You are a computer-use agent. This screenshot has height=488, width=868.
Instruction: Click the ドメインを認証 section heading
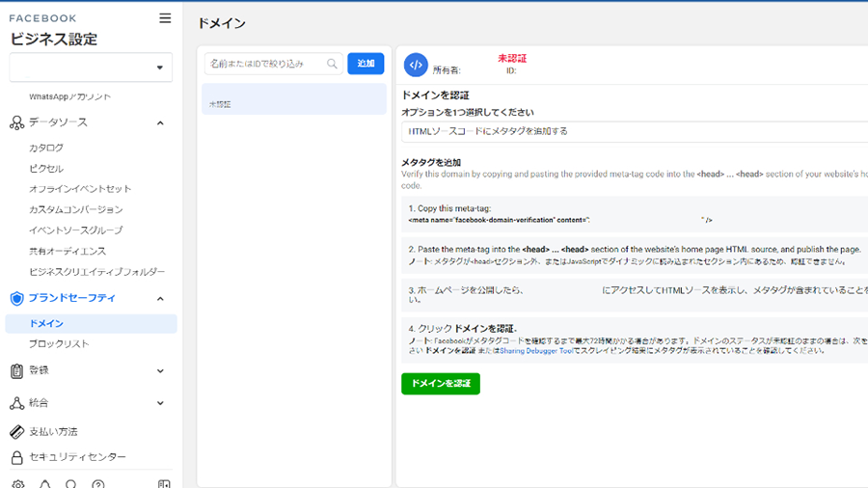(435, 95)
